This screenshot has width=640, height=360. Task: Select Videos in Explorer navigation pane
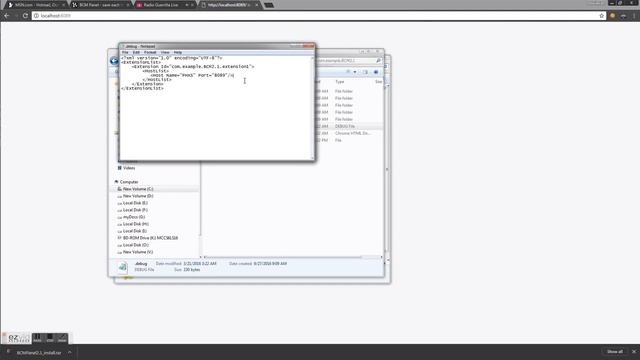(x=129, y=168)
